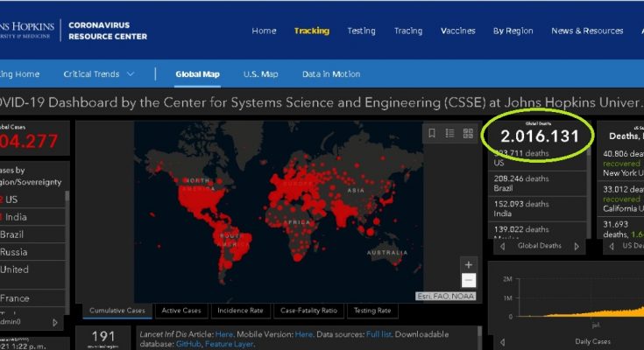
Task: Click the Coronavirus Resource Center logo
Action: click(108, 31)
